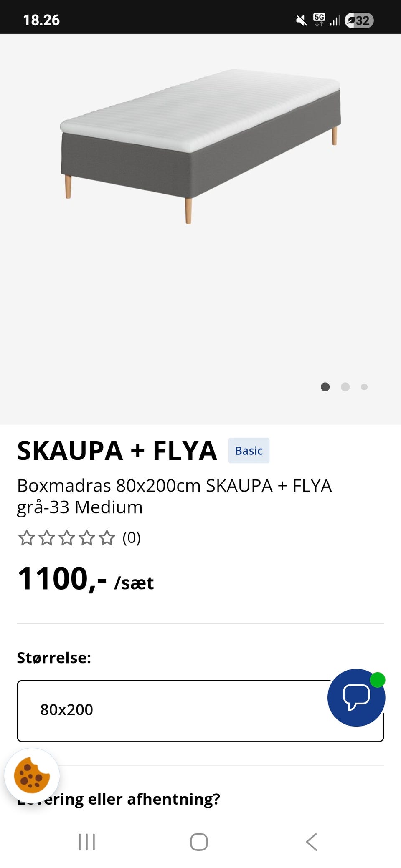This screenshot has width=401, height=868.
Task: Open the recent apps button
Action: point(87,842)
